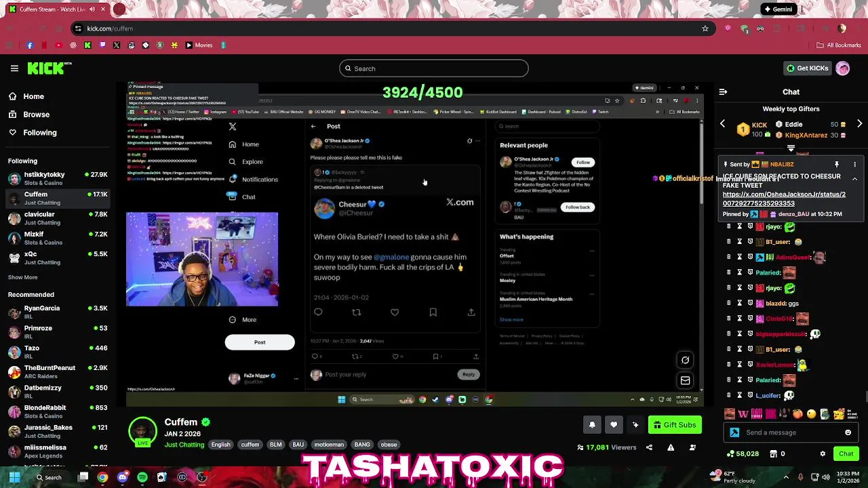Click the 58,028 channel points balance
Screen dimensions: 868x488
pyautogui.click(x=742, y=454)
